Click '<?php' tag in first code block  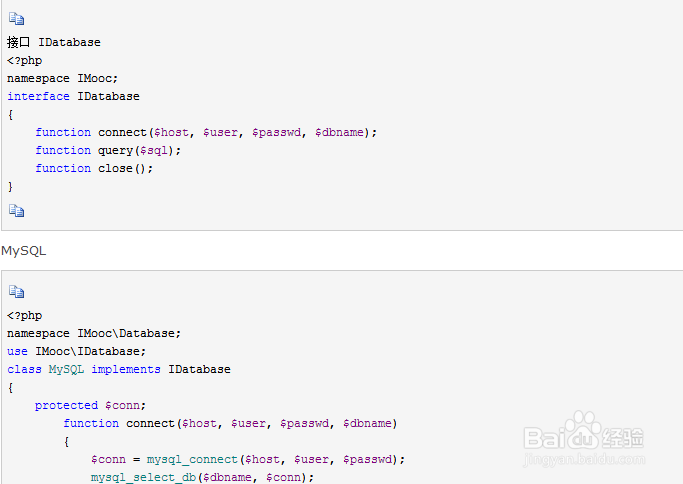point(24,61)
